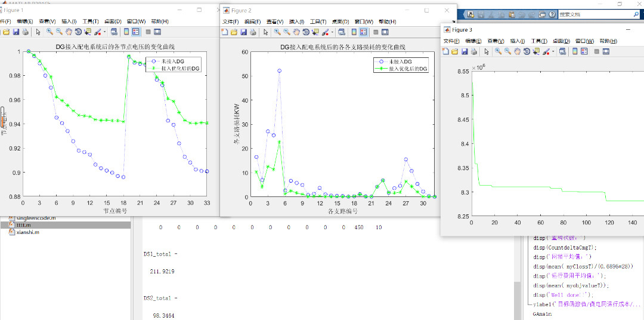Pick Brush data tool in Figure 2
Viewport: 644px width, 320px height.
325,32
